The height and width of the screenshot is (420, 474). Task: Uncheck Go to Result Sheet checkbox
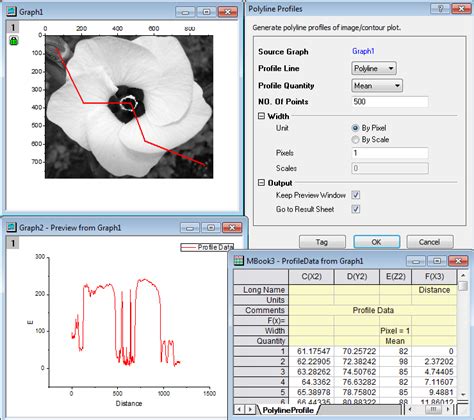[356, 209]
